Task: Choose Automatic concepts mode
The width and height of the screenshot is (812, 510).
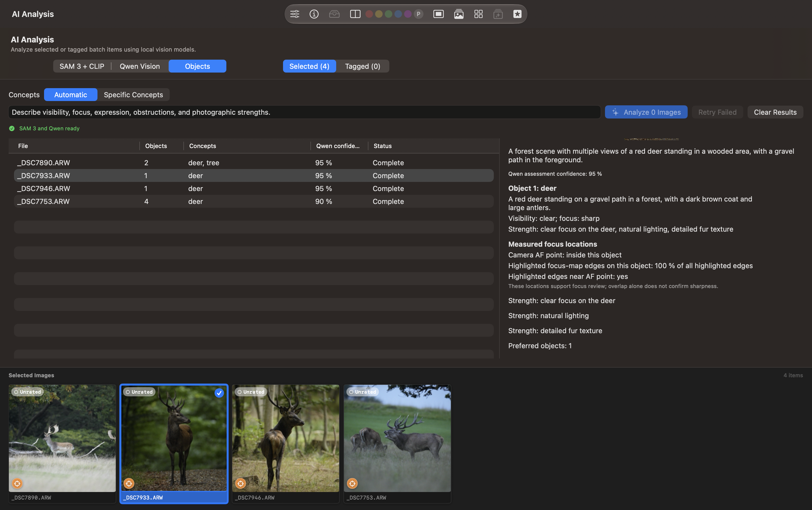Action: pos(71,95)
